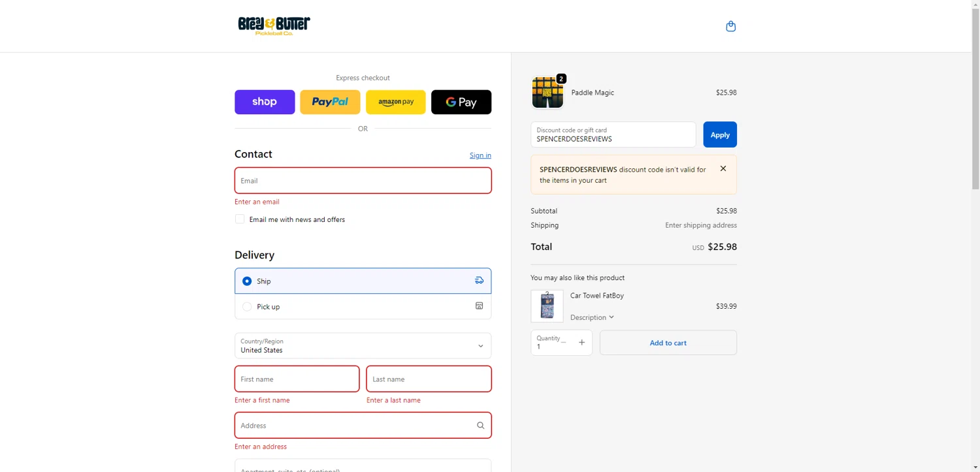Screen dimensions: 980x472
Task: Open the Country/Region dropdown
Action: (363, 345)
